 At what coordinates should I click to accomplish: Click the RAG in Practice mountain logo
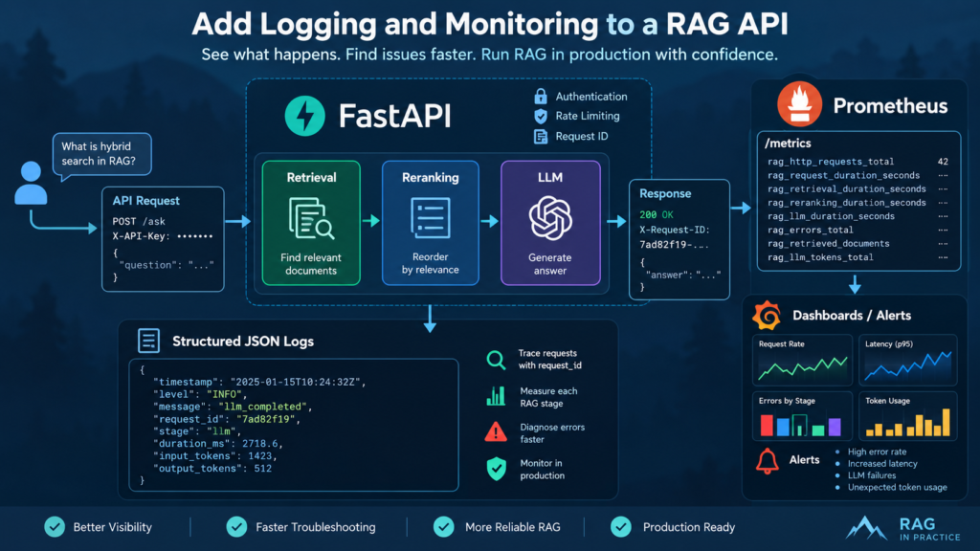click(865, 528)
